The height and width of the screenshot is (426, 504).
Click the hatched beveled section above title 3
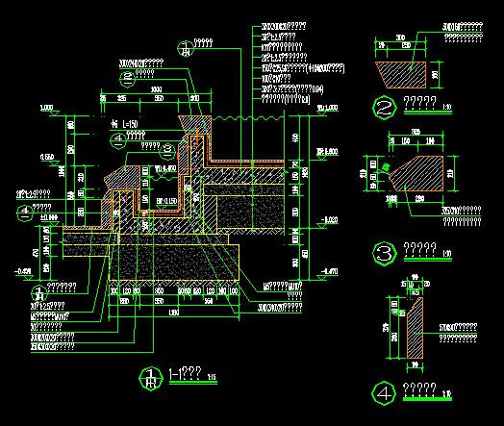tap(417, 173)
